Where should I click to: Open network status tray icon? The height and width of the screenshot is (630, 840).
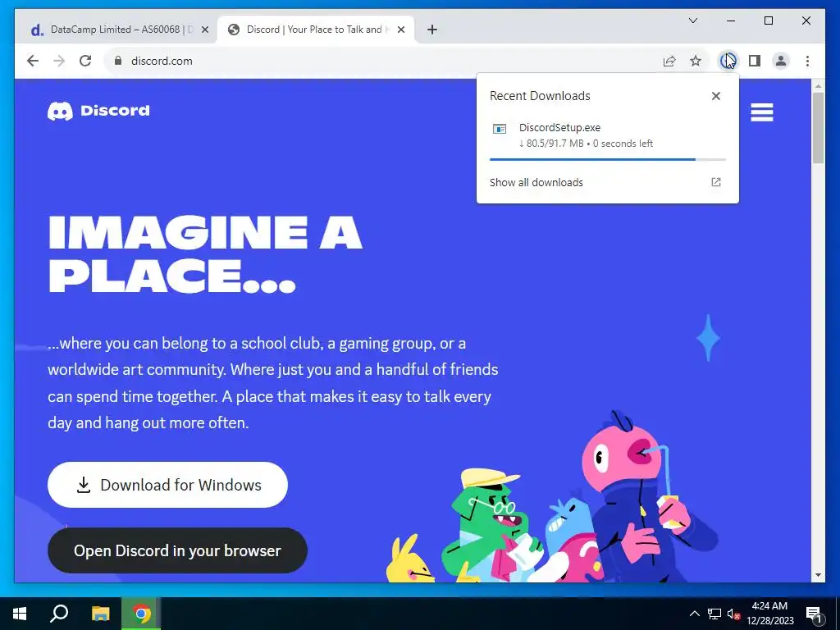coord(714,614)
